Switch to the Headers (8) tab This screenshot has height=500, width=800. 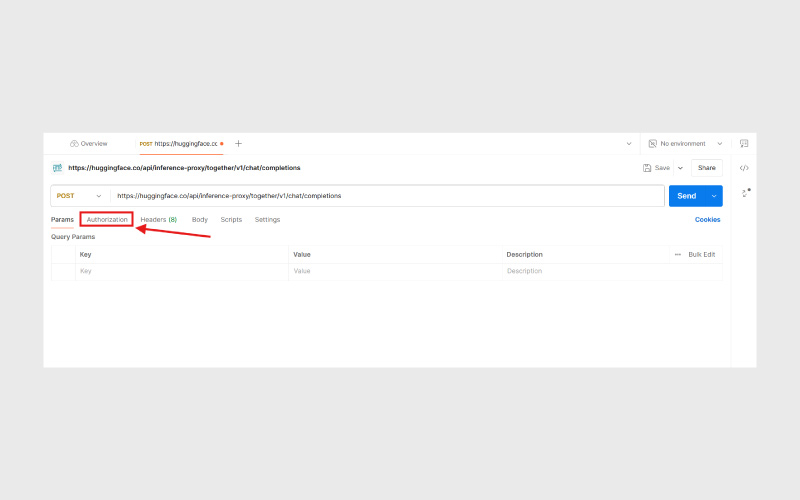click(x=158, y=219)
